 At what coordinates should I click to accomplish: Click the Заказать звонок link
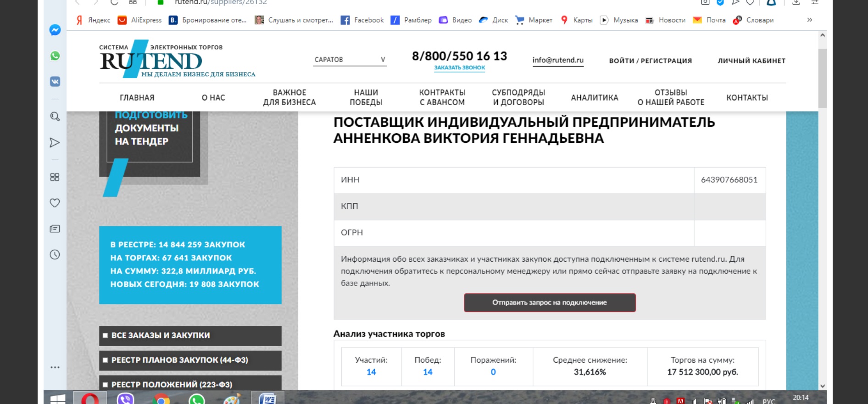click(460, 67)
